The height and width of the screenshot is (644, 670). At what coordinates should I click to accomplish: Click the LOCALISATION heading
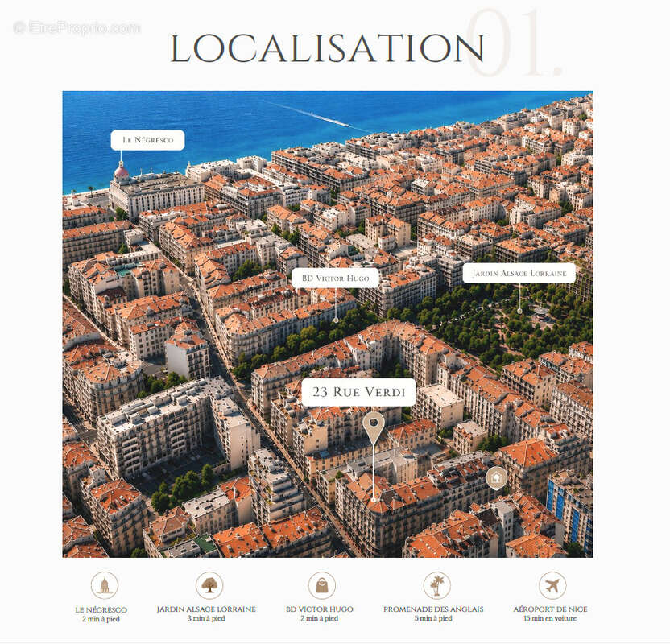[327, 47]
